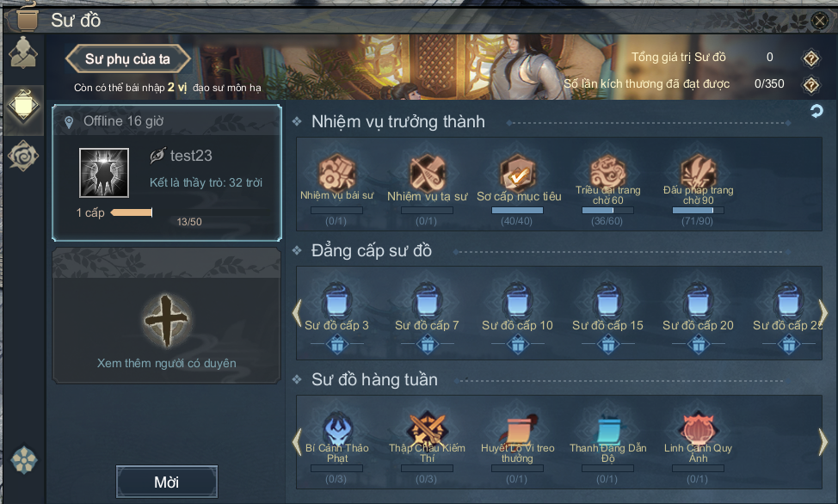The image size is (838, 504).
Task: Open the Nhiệm vụ bái sư task icon
Action: (x=336, y=173)
